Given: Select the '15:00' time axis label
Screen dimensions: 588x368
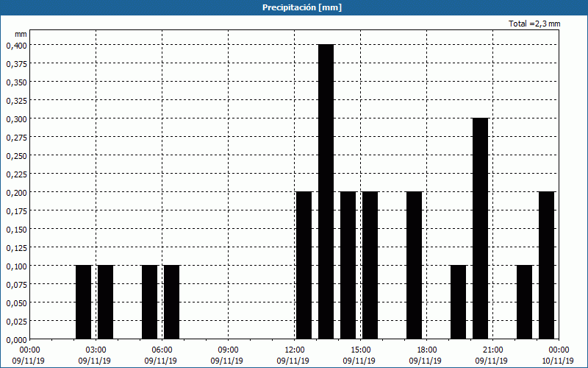Looking at the screenshot, I should pos(360,350).
